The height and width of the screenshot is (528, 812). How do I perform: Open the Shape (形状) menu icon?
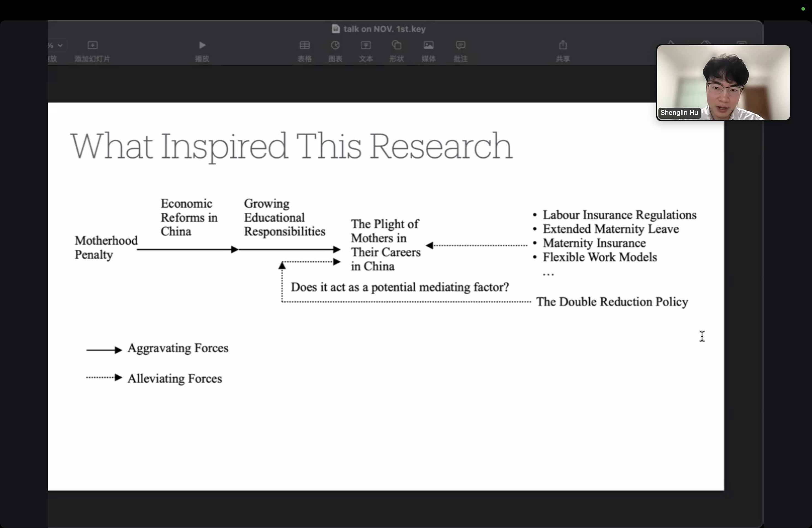pyautogui.click(x=397, y=45)
